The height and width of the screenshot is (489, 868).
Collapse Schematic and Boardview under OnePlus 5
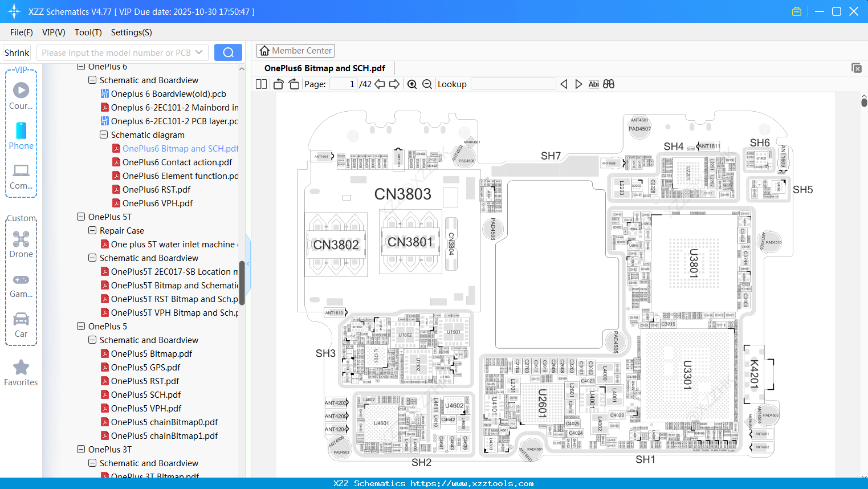[92, 340]
